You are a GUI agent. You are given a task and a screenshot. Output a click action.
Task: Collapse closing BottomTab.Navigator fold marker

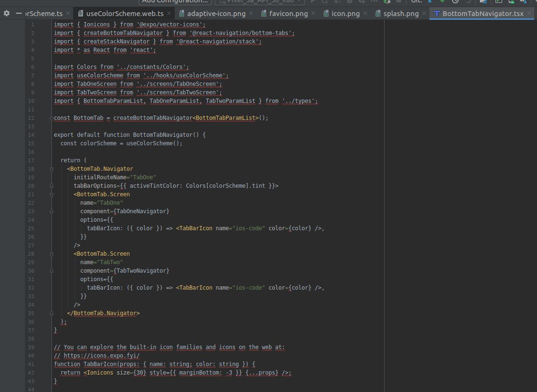click(x=51, y=313)
